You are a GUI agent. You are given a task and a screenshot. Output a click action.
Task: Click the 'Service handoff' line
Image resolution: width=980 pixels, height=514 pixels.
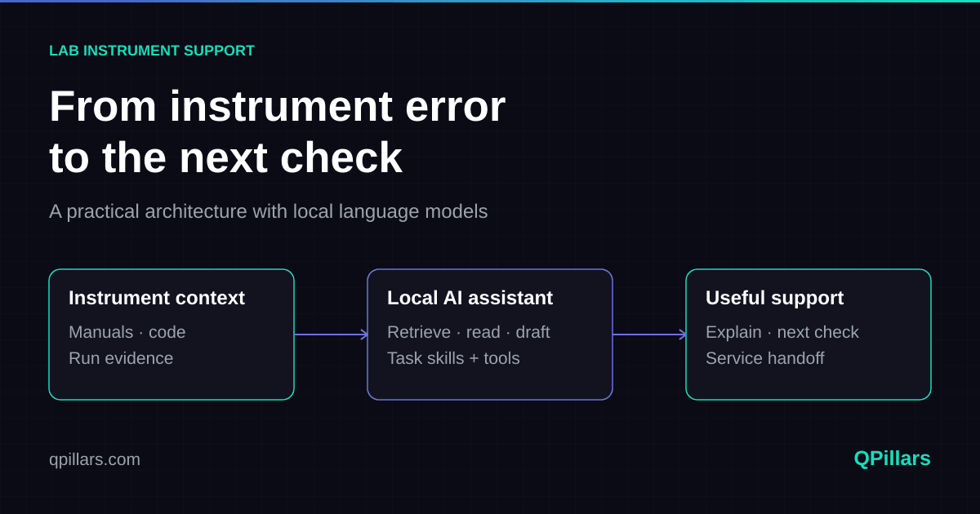[765, 358]
